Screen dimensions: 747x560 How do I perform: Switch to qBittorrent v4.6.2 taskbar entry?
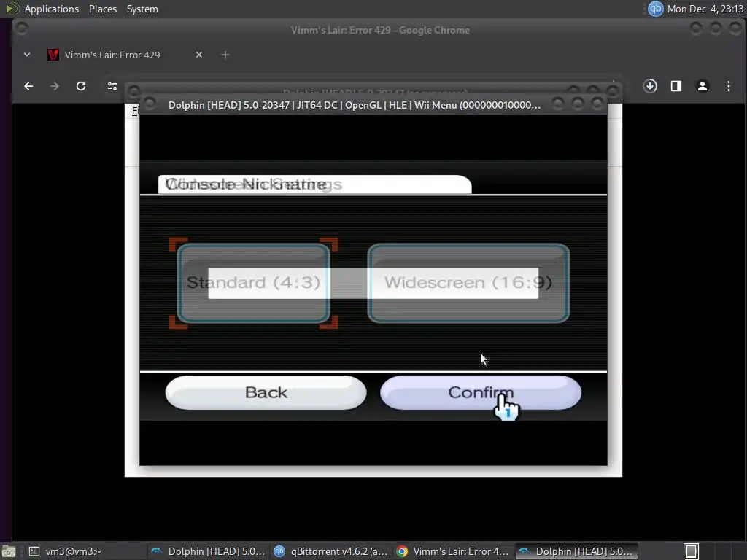coord(330,551)
